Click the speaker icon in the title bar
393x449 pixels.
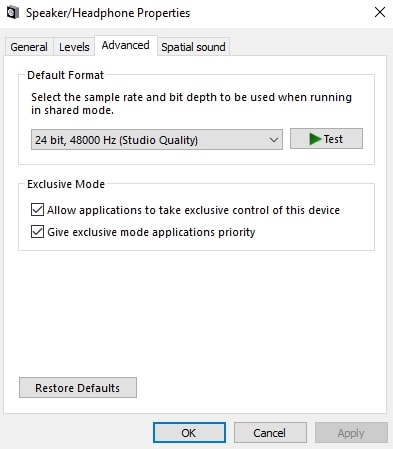(13, 13)
